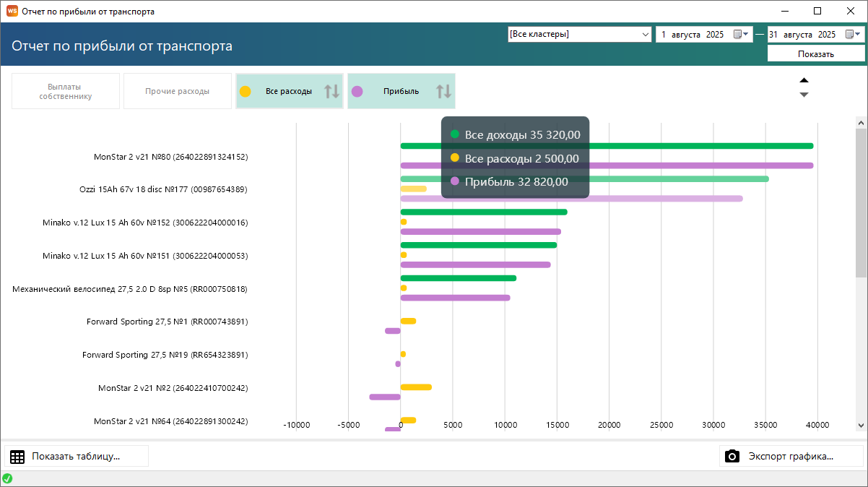
Task: Click the table grid icon
Action: (17, 456)
